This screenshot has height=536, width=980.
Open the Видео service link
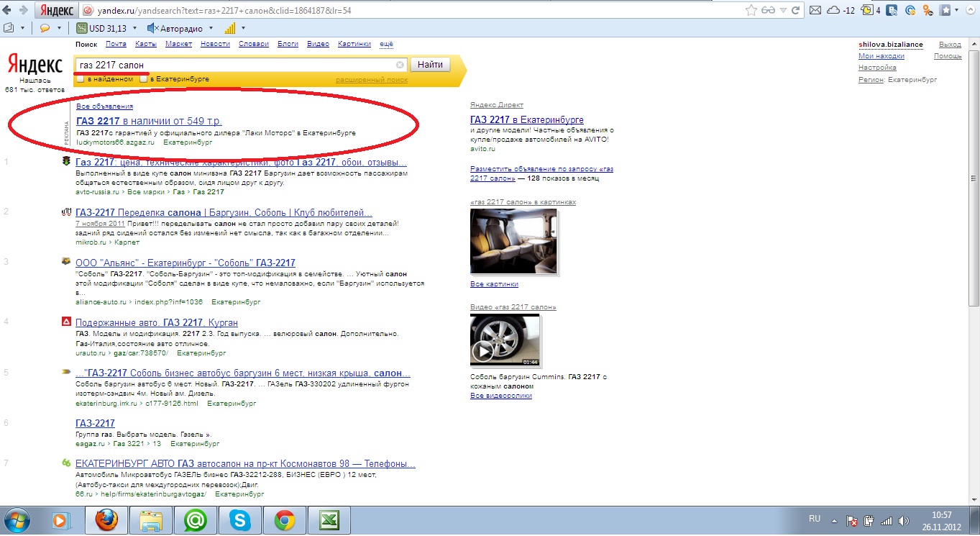pyautogui.click(x=318, y=44)
